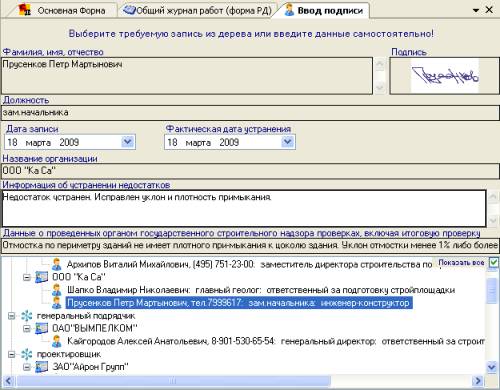Click the signature image thumbnail
Viewport: 500px width, 390px height.
[x=445, y=76]
